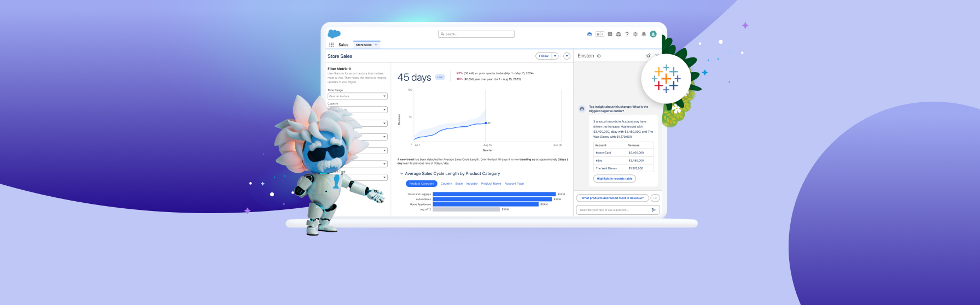Click the Tableau logo badge
This screenshot has height=305, width=980.
coord(666,79)
